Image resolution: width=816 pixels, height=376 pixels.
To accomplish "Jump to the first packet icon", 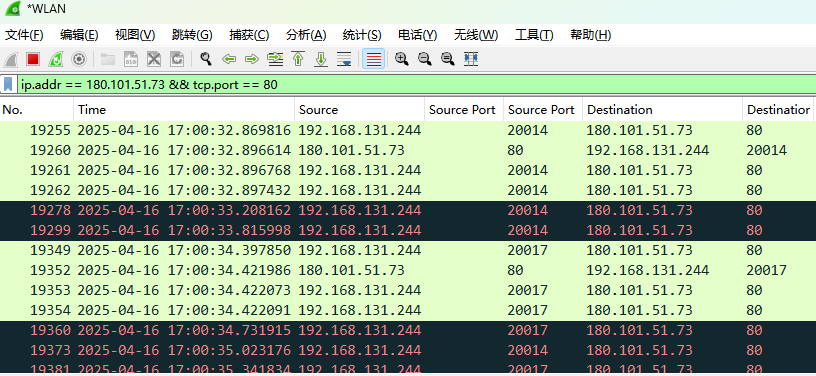I will pos(298,59).
